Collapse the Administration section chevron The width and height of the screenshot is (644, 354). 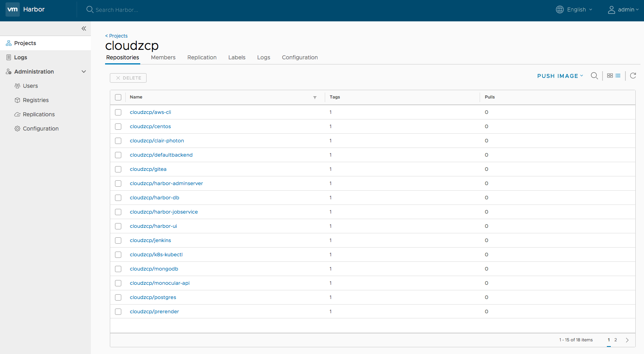coord(84,72)
